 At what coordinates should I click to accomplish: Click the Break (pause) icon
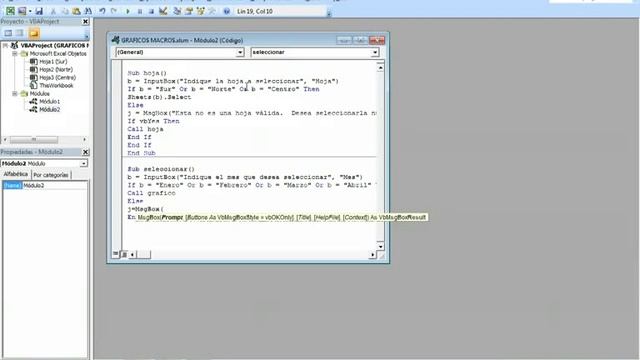click(140, 11)
